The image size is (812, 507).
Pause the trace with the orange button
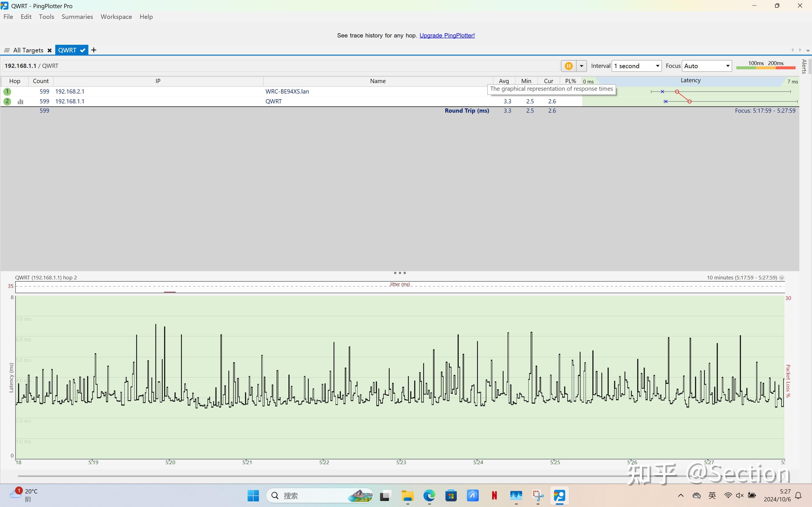point(568,66)
